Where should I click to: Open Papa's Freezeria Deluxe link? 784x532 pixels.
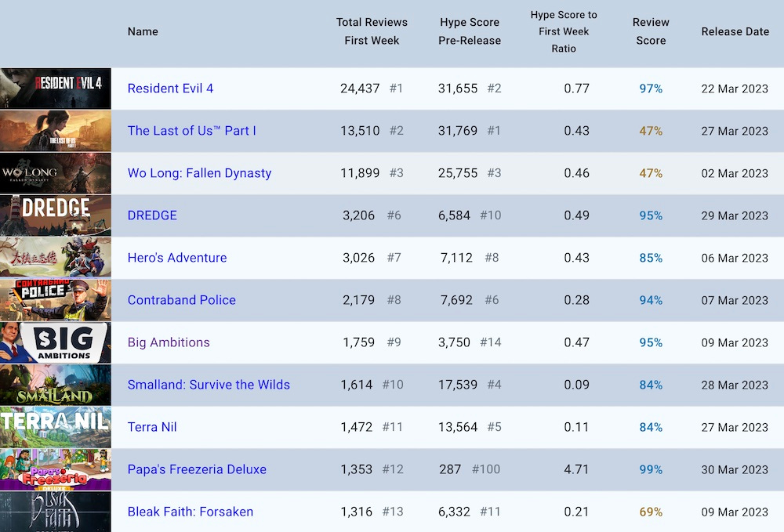[x=197, y=469]
